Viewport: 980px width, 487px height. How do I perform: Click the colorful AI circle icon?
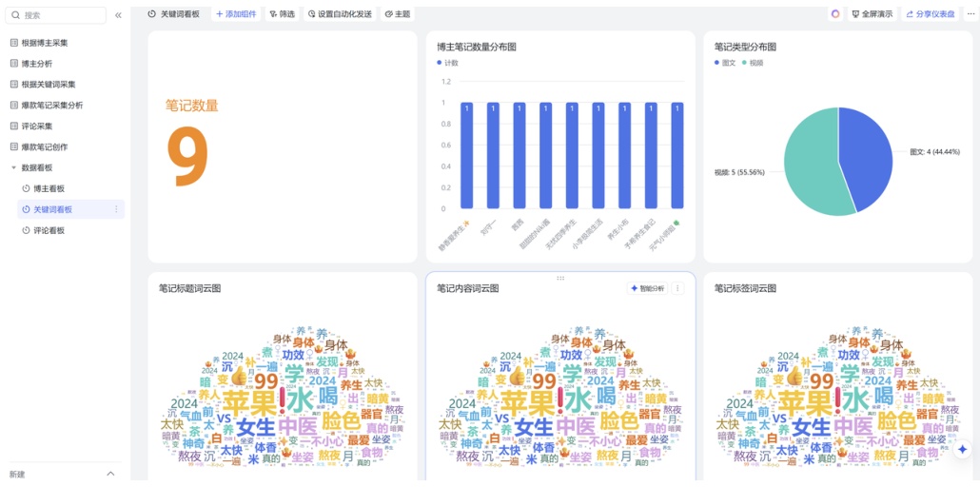[835, 13]
